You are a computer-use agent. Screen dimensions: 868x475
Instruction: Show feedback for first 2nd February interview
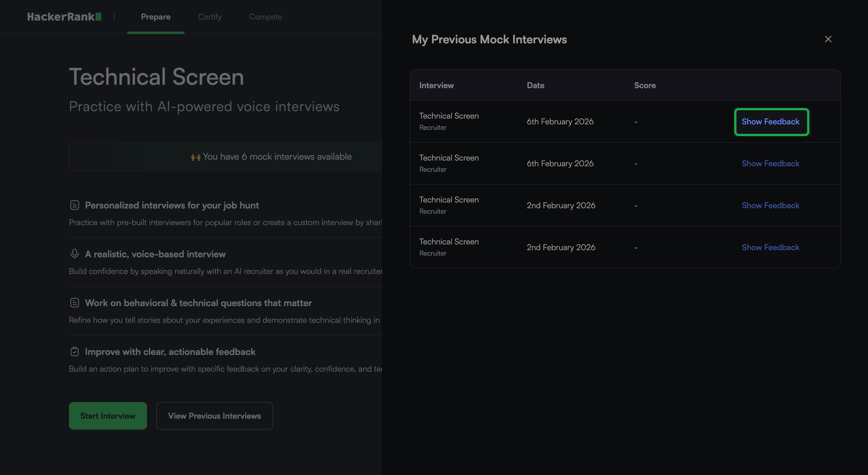click(770, 206)
